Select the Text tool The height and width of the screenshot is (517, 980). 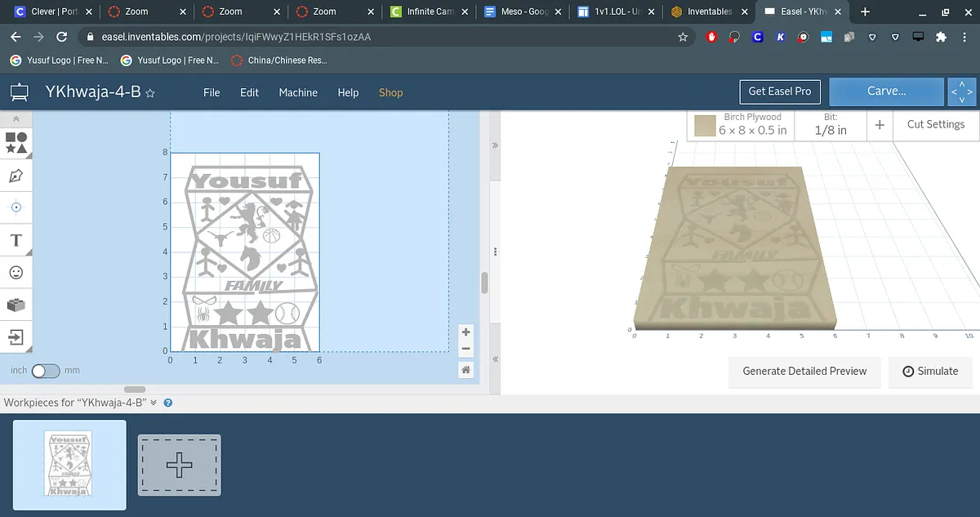(x=16, y=240)
